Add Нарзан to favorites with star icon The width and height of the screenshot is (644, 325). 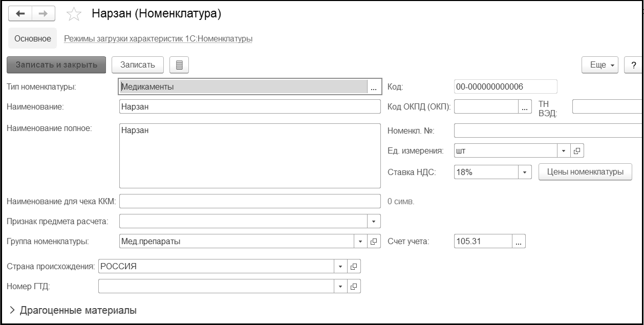click(x=75, y=15)
